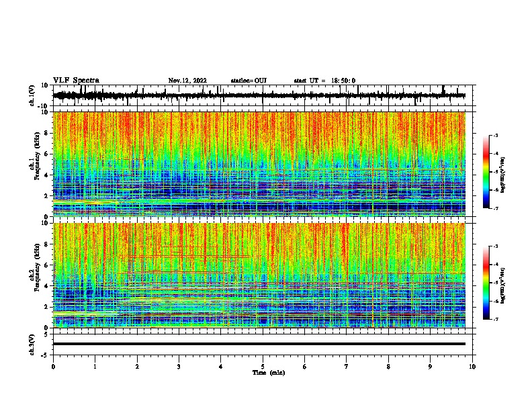Screen dimensions: 532x411
Task: Click the ch.1(V) waveform axis label
Action: pos(32,95)
